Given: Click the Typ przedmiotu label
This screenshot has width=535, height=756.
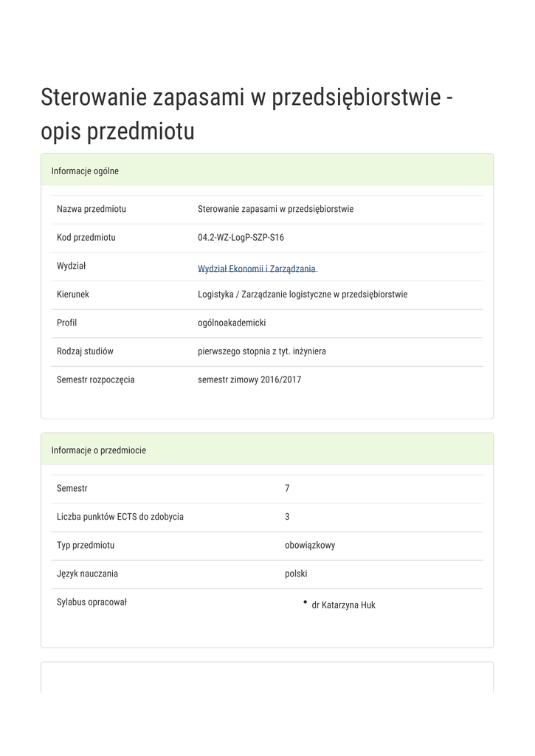Looking at the screenshot, I should (x=86, y=546).
